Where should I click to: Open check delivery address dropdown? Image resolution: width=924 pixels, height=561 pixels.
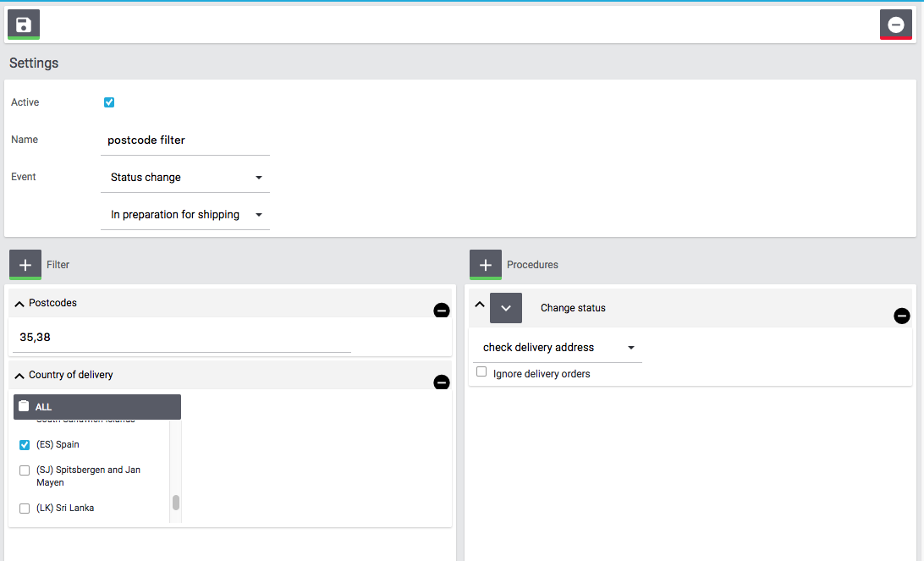(557, 348)
